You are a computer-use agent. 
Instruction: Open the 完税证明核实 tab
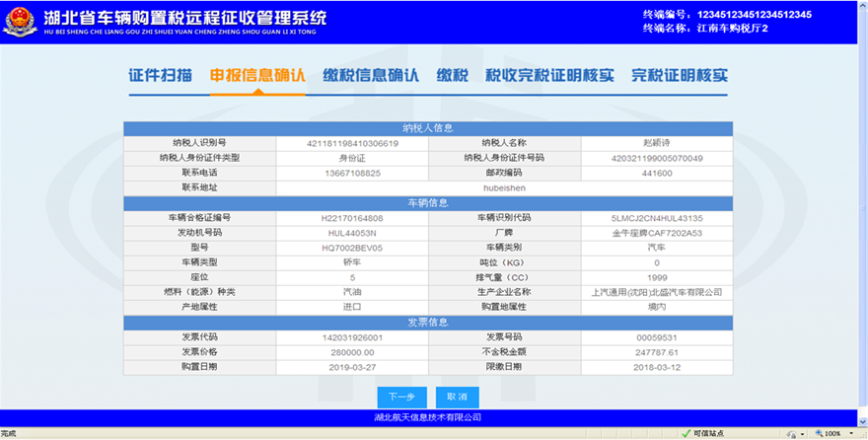click(680, 75)
